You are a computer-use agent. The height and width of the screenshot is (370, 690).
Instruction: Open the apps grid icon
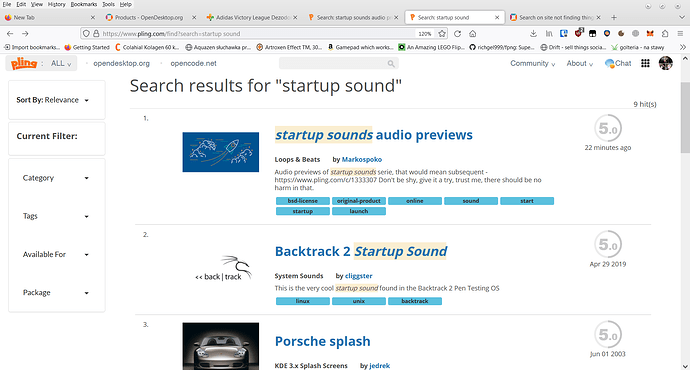[645, 63]
